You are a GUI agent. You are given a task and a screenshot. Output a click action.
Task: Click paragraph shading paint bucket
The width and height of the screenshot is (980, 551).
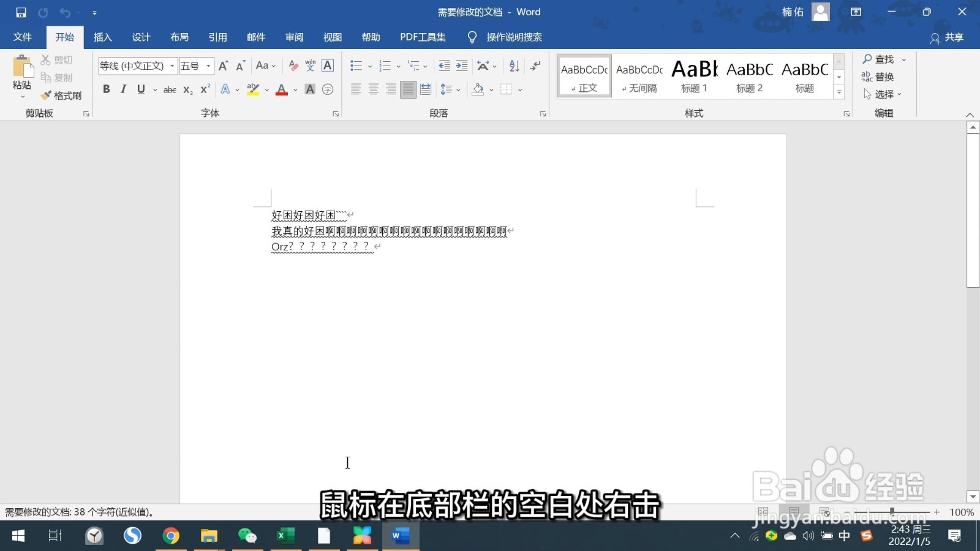[478, 89]
